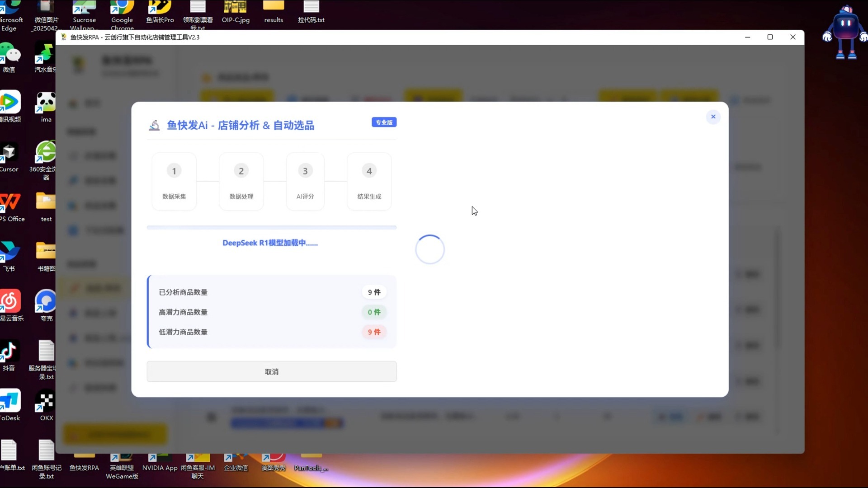Open PanTools desktop shortcut
The height and width of the screenshot is (488, 868).
coord(311,463)
